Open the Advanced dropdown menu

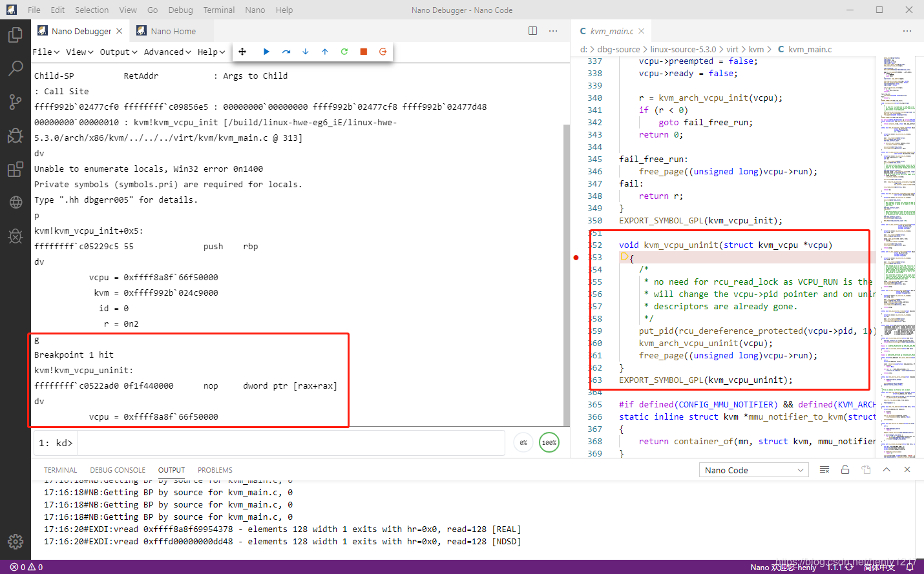coord(167,52)
